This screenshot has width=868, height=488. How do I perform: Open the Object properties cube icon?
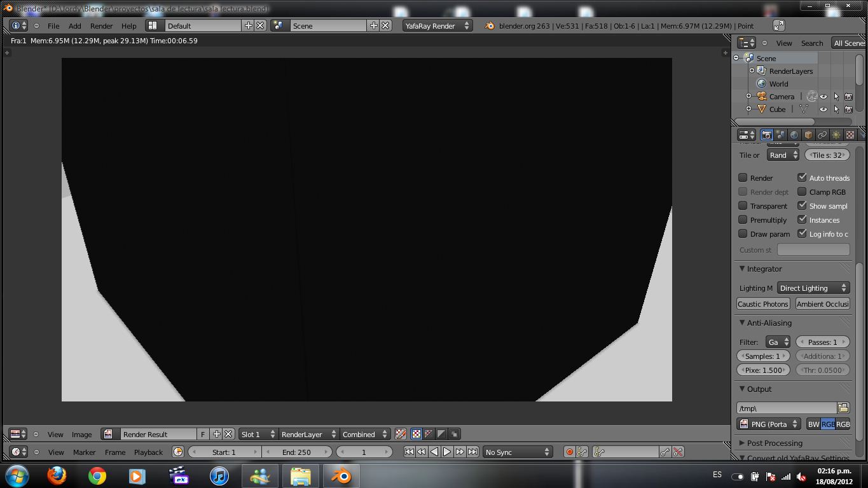tap(808, 135)
